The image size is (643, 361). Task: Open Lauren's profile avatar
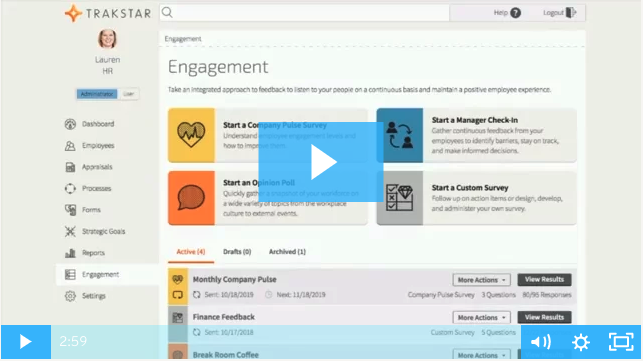coord(107,39)
